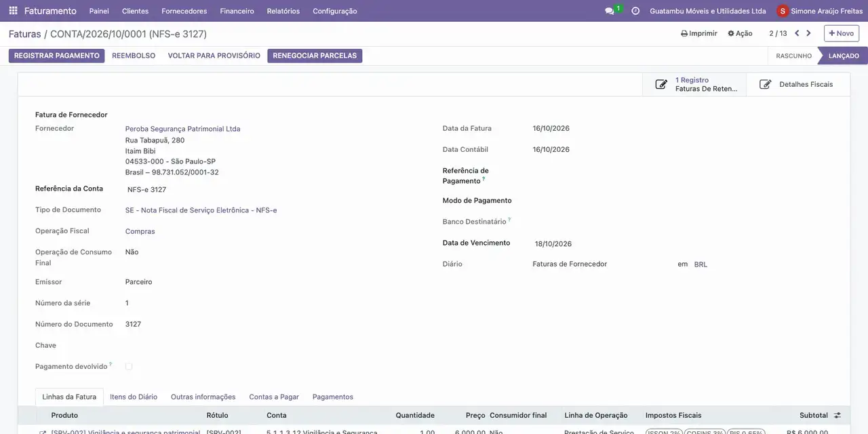Sort by the Conta column header
The width and height of the screenshot is (868, 434).
tap(277, 415)
